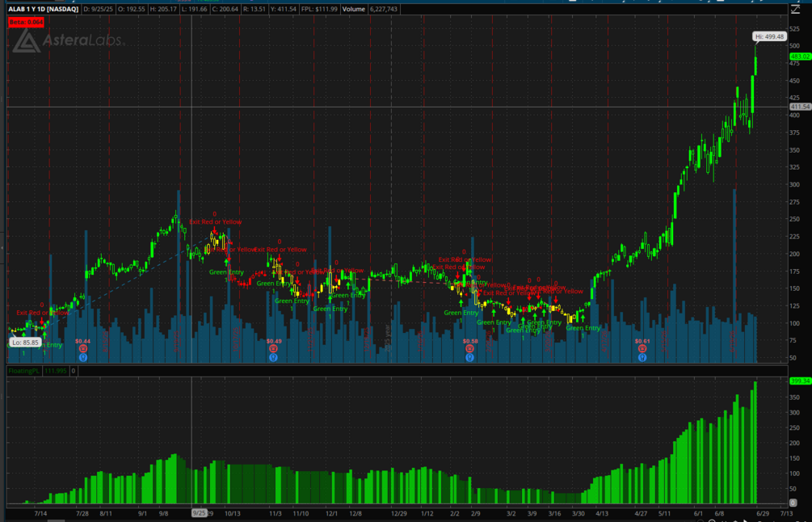Click the 6,227,743 volume value
The image size is (812, 522).
(384, 10)
